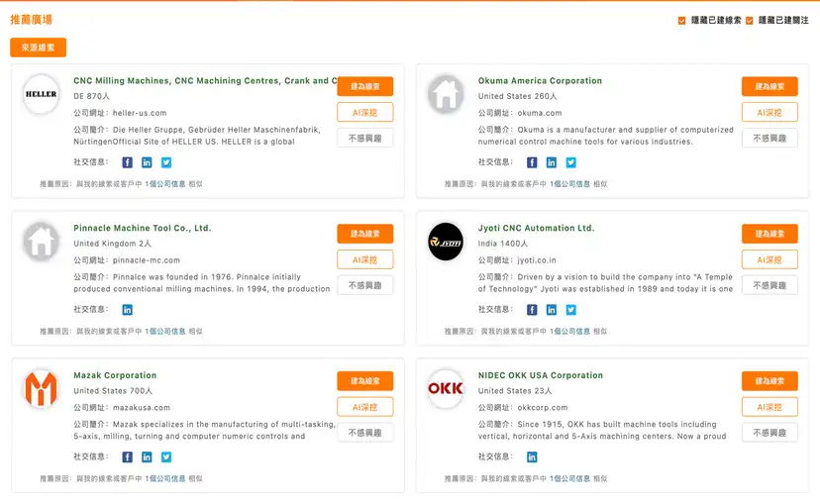
Task: Click AI深挖 for Jyoti CNC Automation
Action: click(x=769, y=259)
